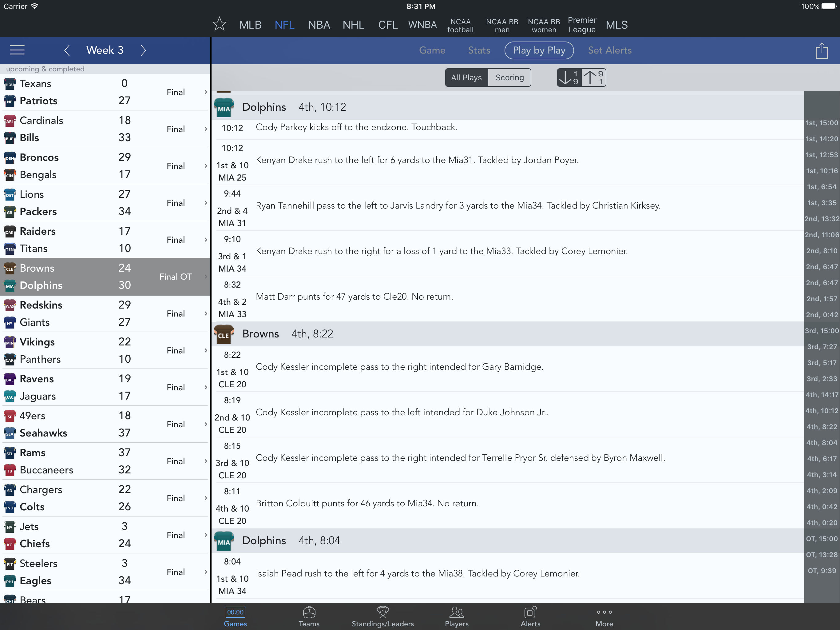Go to next week arrow
Viewport: 840px width, 630px height.
[143, 50]
